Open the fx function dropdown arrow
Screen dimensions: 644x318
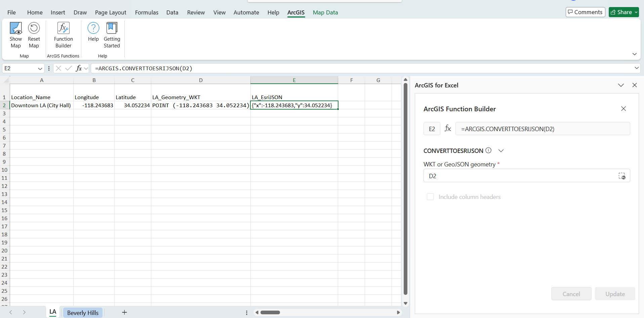pyautogui.click(x=86, y=69)
